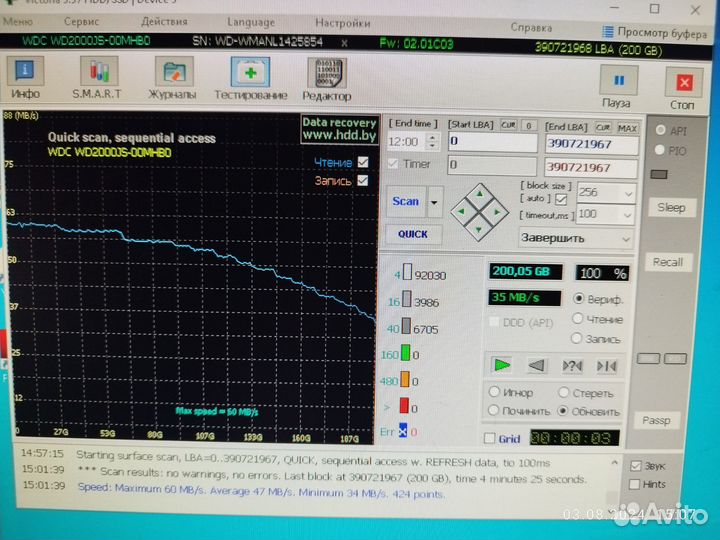Select the Починить remap option
Viewport: 720px width, 540px height.
(x=494, y=410)
